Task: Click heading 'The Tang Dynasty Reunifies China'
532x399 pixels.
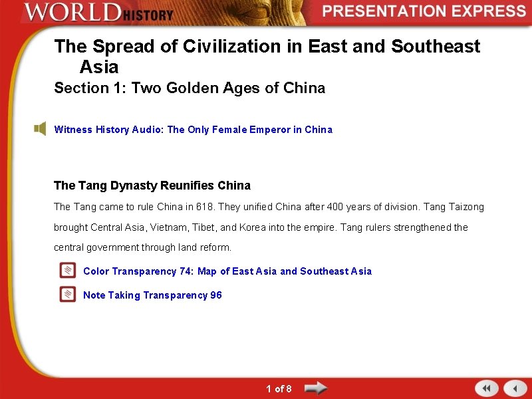Action: 152,186
